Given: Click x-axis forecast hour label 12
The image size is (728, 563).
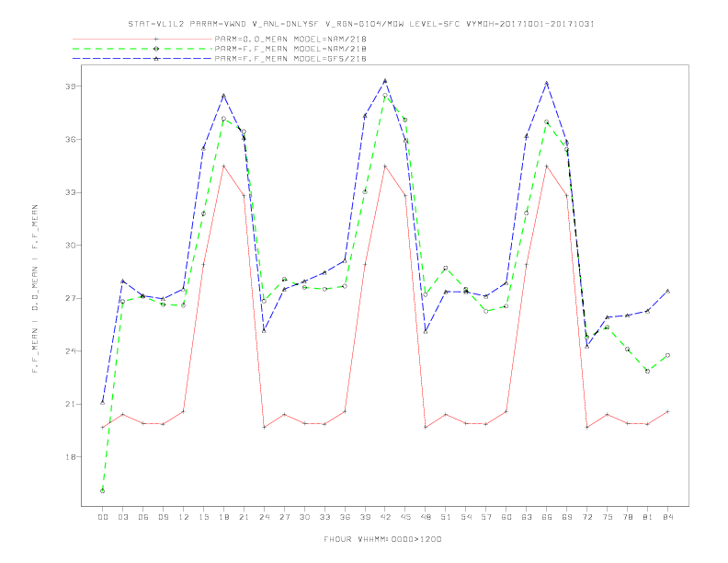Looking at the screenshot, I should click(x=184, y=517).
